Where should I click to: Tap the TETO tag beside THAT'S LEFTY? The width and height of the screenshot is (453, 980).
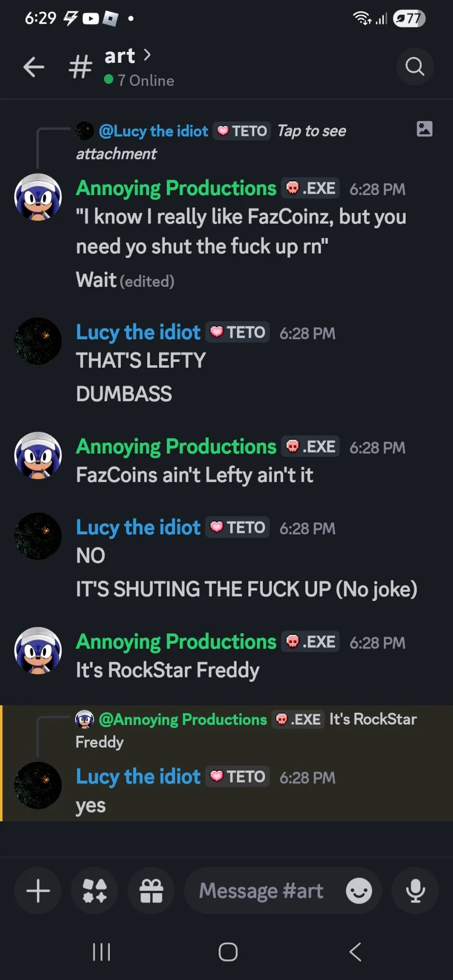pos(238,332)
